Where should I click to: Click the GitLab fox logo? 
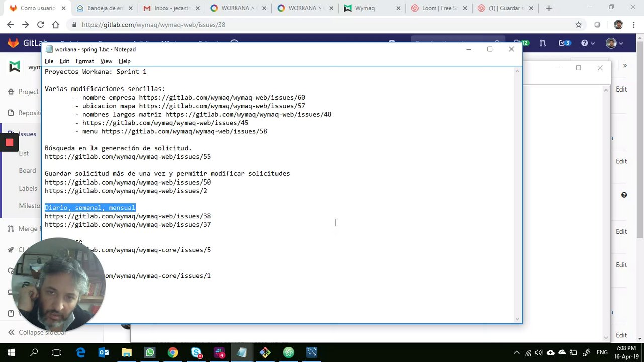(13, 43)
